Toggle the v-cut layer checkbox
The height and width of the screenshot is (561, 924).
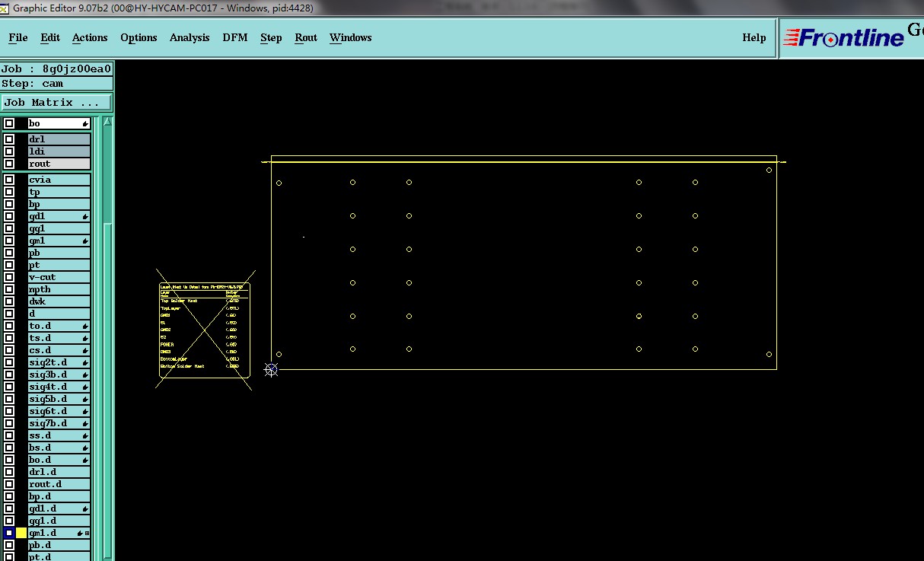coord(9,277)
